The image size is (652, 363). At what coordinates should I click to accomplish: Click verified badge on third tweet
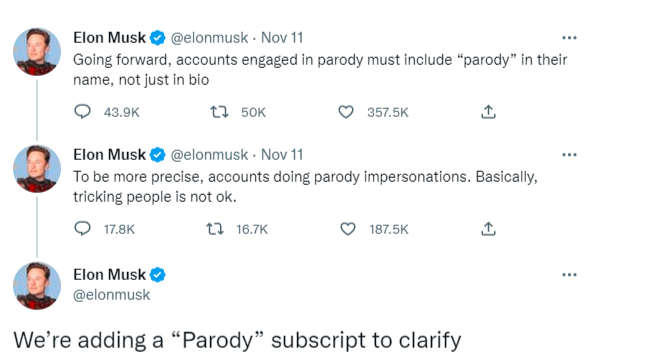click(x=158, y=275)
